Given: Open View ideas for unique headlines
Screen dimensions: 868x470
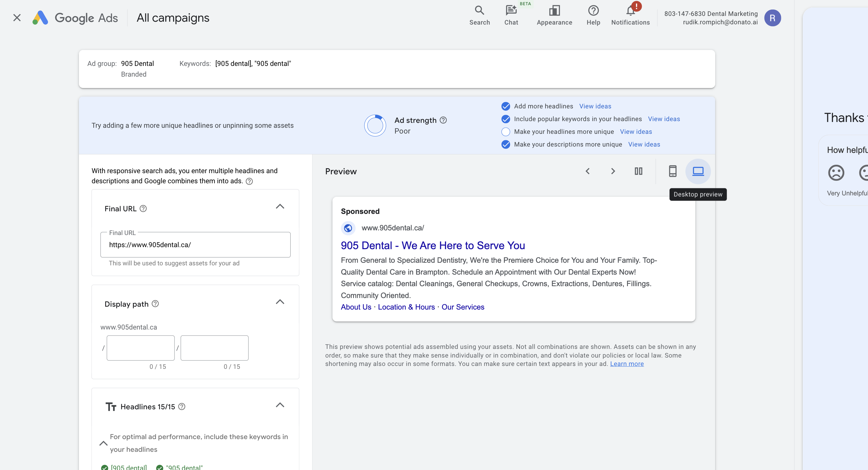Looking at the screenshot, I should click(635, 132).
